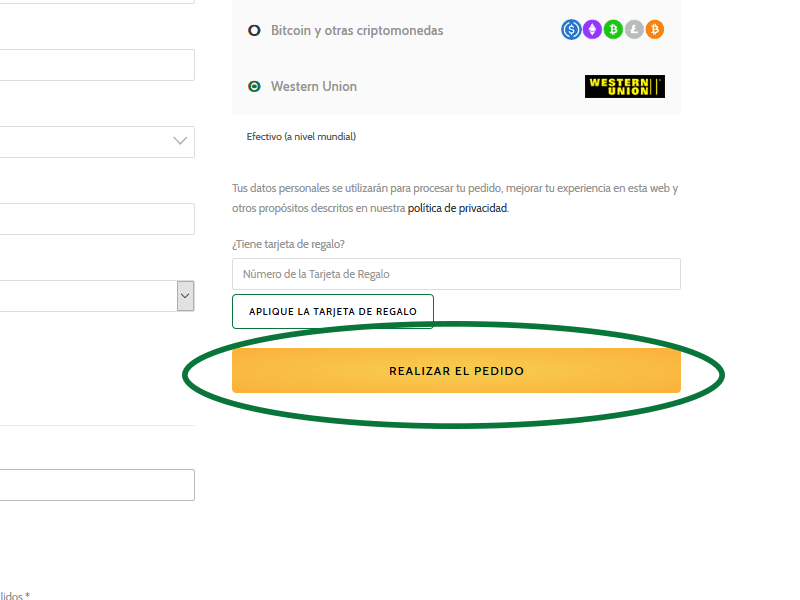Select the orange Bitcoin icon
This screenshot has height=600, width=800.
click(x=655, y=30)
